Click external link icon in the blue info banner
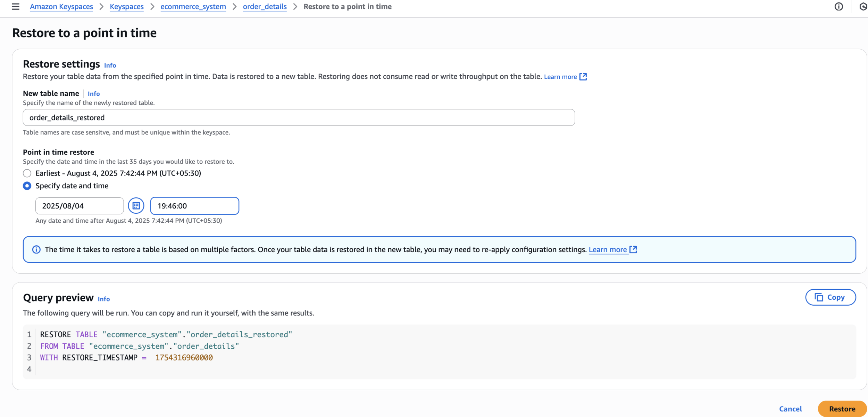Viewport: 868px width, 417px height. pyautogui.click(x=633, y=249)
